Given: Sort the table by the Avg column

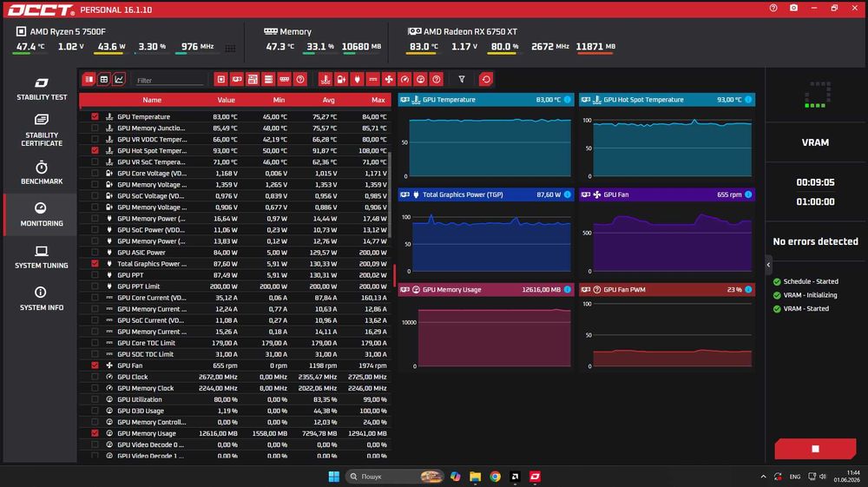Looking at the screenshot, I should click(x=328, y=100).
